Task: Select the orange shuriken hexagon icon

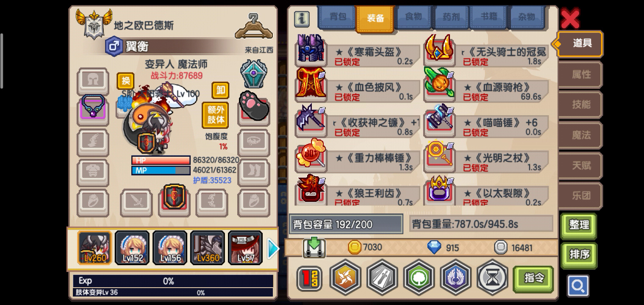Action: pos(345,277)
